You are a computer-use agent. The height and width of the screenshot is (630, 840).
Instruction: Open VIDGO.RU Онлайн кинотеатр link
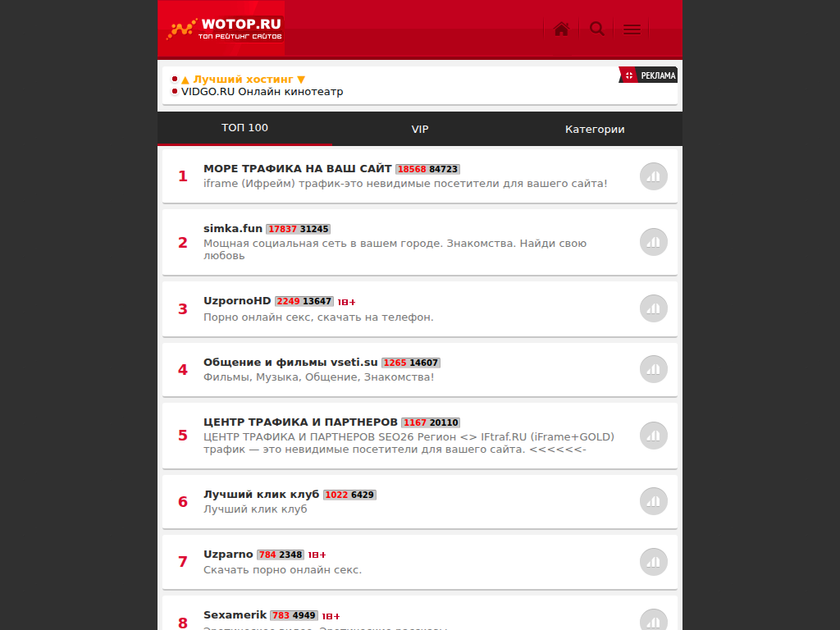[262, 92]
